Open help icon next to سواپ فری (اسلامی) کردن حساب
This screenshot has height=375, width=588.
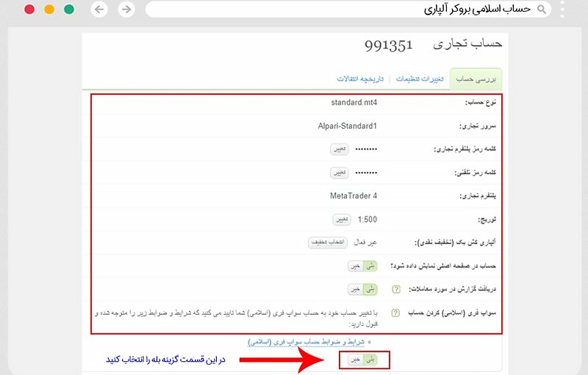(395, 312)
